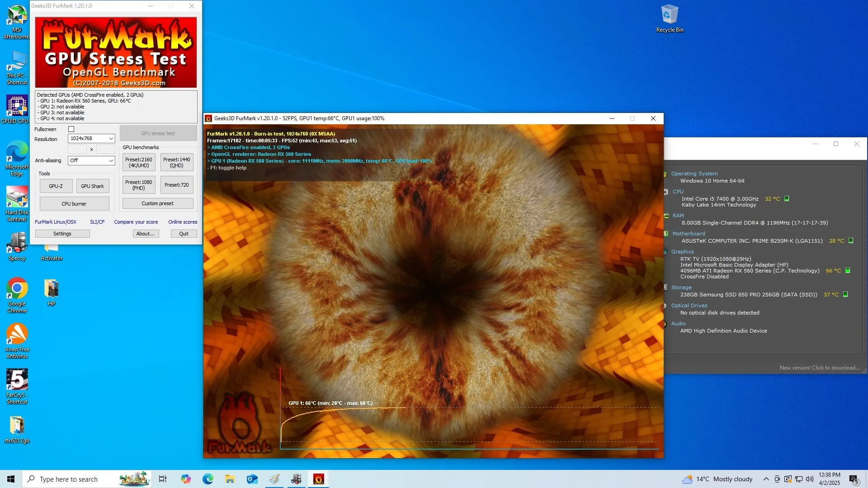Open CPUID CPU-Z desktop icon

(17, 109)
